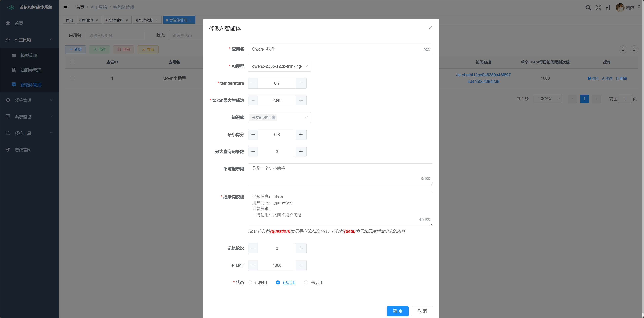Open the AI模型 dropdown selector
The width and height of the screenshot is (644, 318).
tap(279, 66)
